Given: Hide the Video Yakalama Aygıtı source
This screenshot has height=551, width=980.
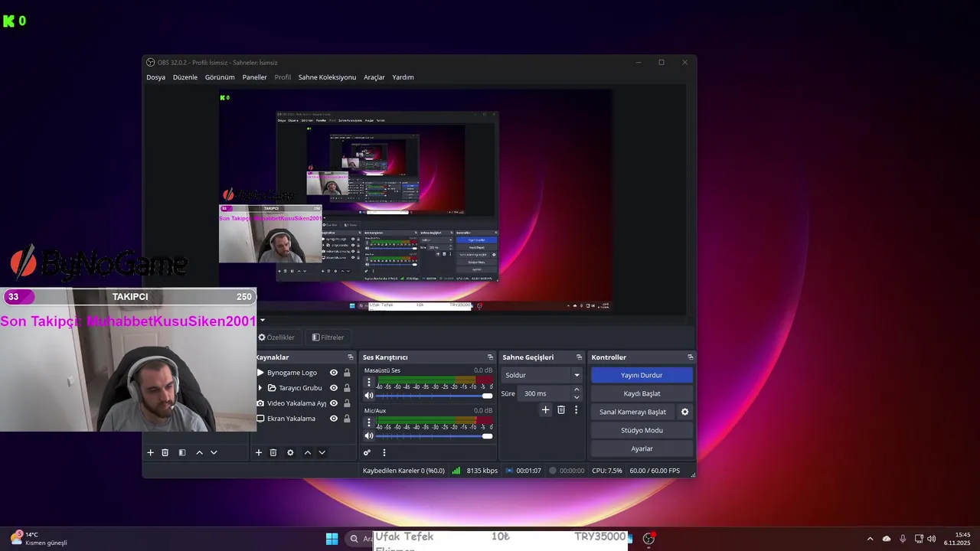Looking at the screenshot, I should [x=333, y=403].
